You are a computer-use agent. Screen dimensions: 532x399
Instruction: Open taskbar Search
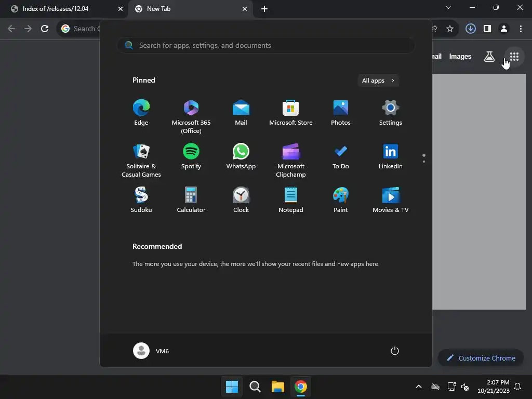[x=255, y=387]
